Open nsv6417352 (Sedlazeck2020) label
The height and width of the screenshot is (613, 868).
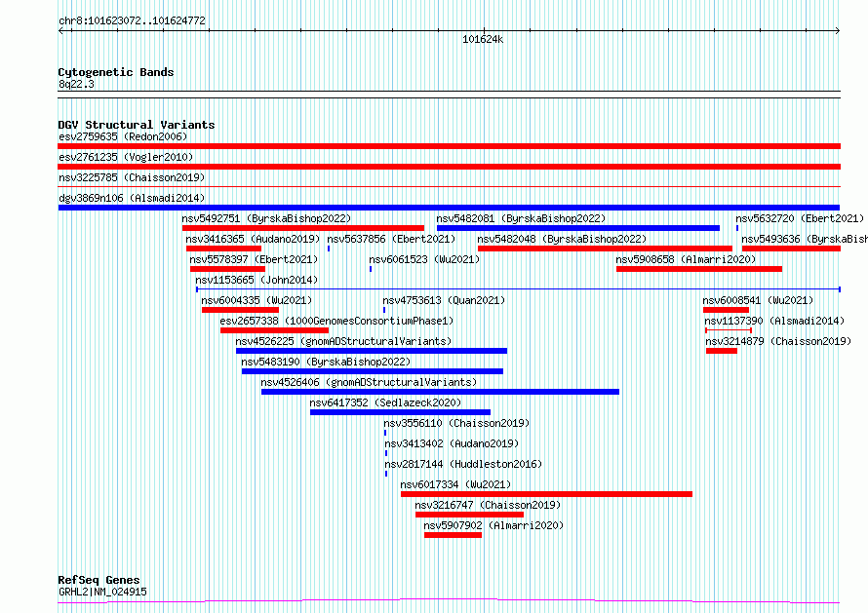coord(385,402)
